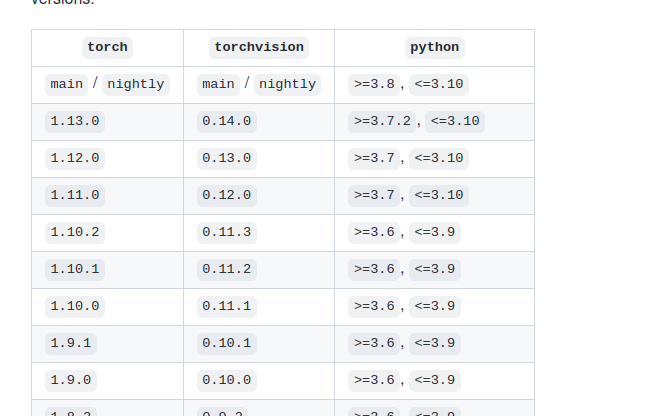Select torch version 1.9.1
The image size is (645, 416).
pos(71,343)
